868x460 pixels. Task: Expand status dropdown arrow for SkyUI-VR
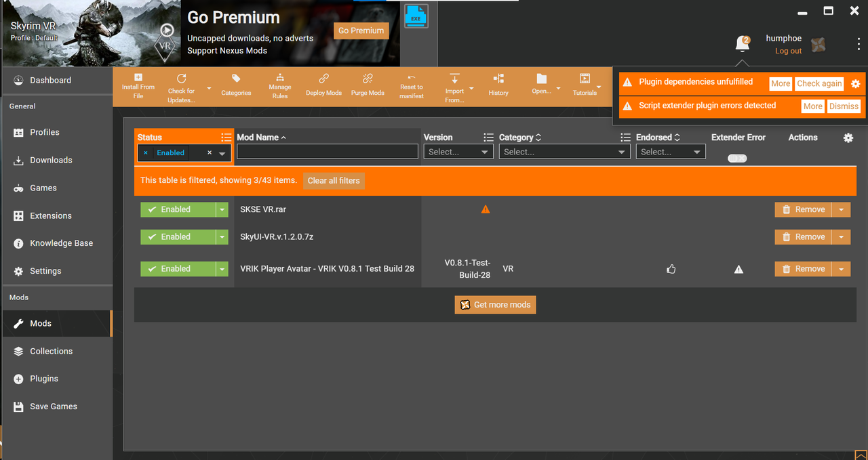click(x=222, y=236)
